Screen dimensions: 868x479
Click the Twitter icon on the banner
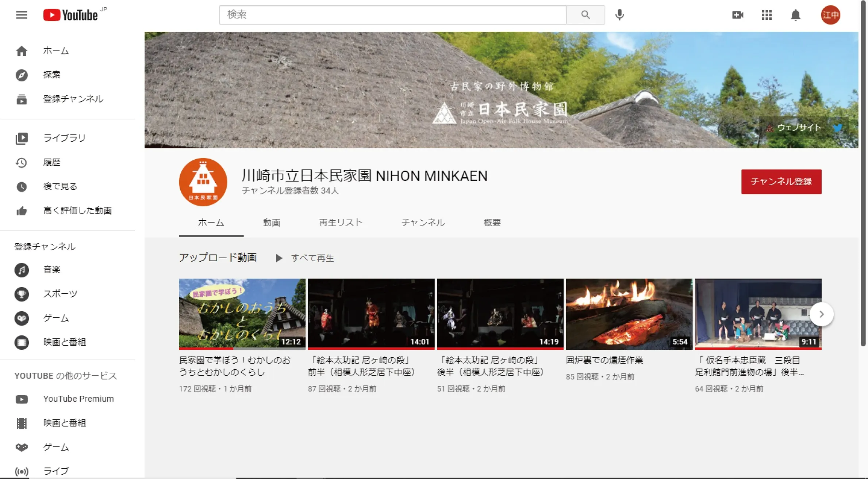coord(838,128)
